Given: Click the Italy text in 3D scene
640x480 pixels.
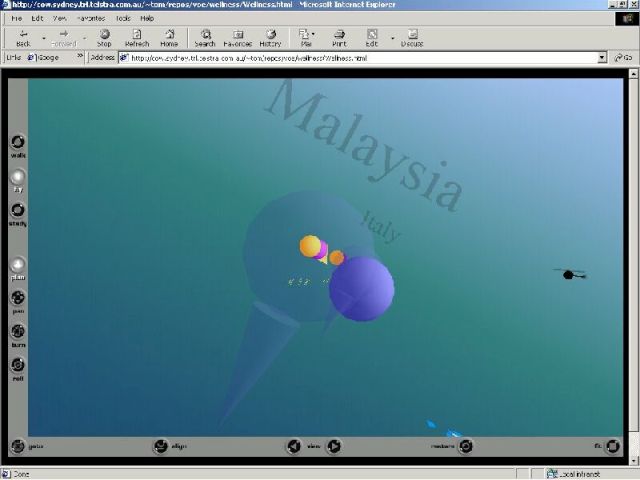Looking at the screenshot, I should 382,227.
